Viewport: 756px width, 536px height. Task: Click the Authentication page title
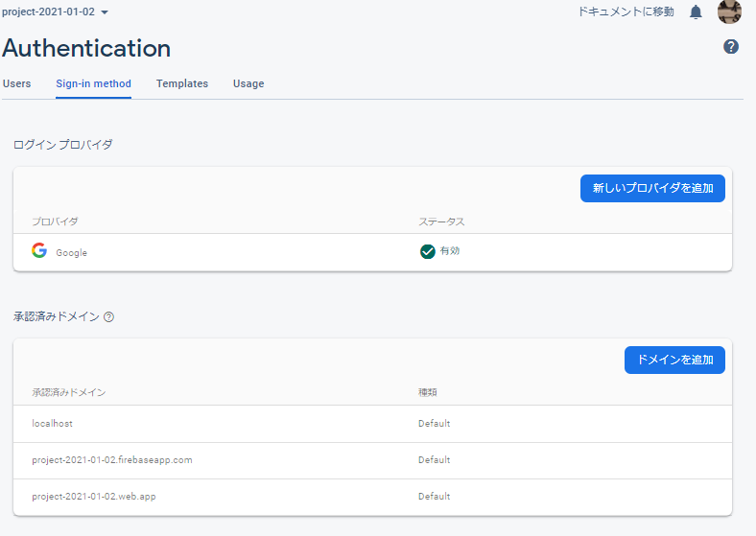tap(86, 48)
